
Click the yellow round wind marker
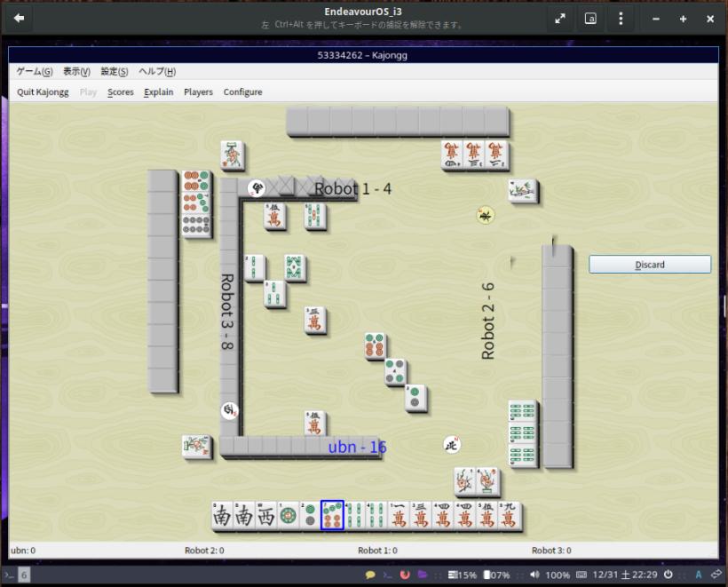pos(486,216)
